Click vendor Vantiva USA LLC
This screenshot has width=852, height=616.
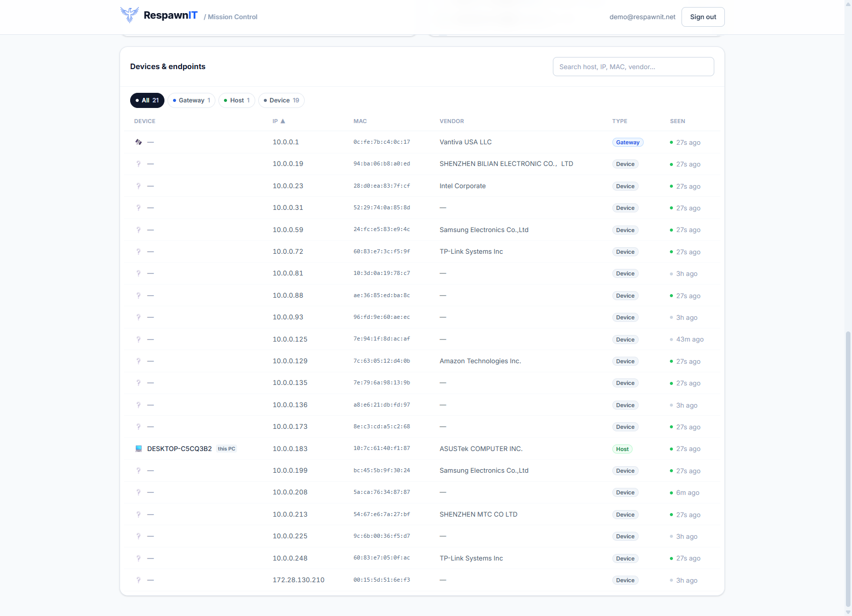click(466, 142)
